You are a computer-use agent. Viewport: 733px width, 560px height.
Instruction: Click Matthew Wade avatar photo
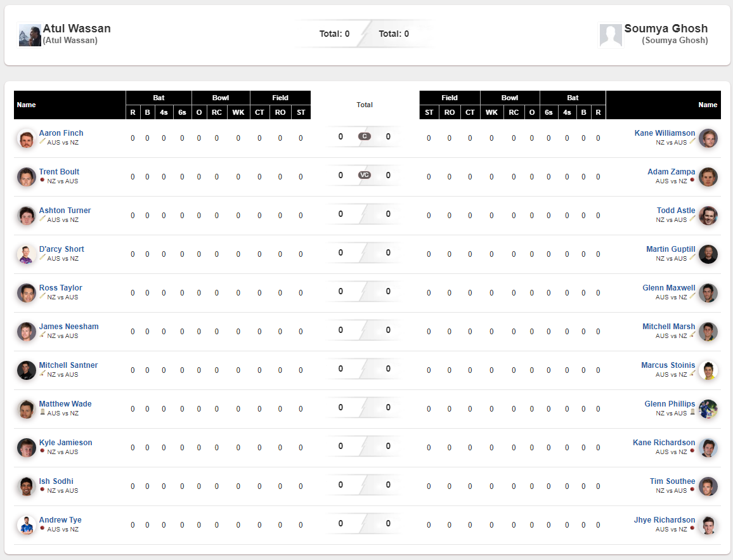[26, 409]
